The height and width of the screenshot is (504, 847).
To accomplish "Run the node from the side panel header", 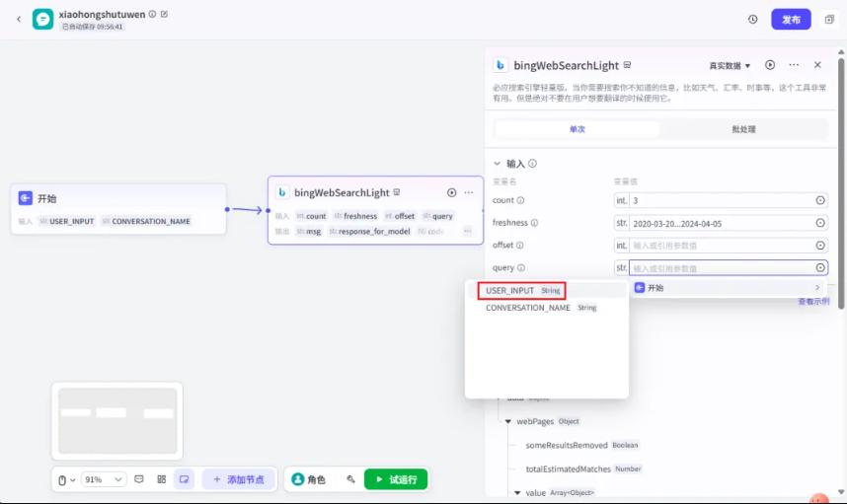I will coord(770,65).
